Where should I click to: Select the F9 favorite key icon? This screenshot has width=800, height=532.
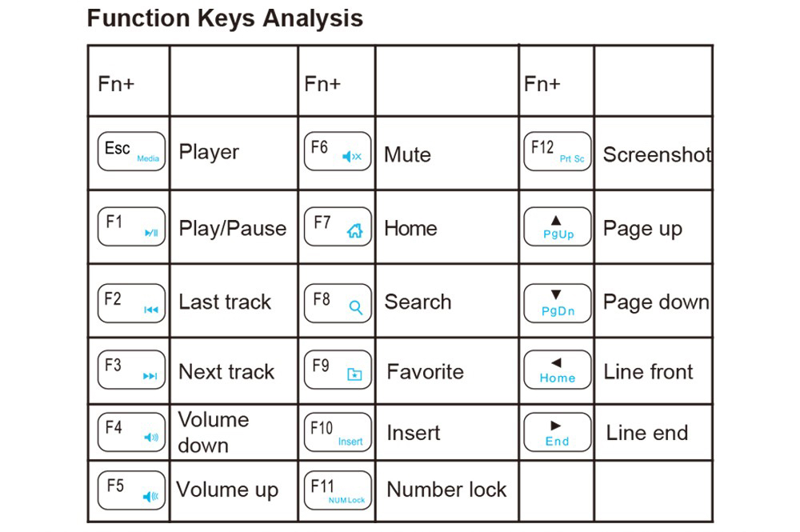338,370
